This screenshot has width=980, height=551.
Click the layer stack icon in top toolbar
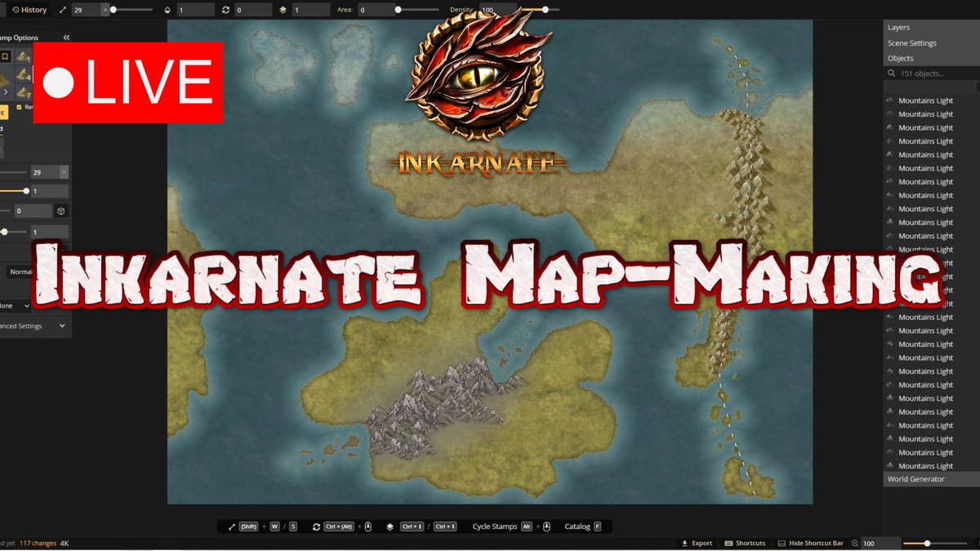[x=283, y=10]
